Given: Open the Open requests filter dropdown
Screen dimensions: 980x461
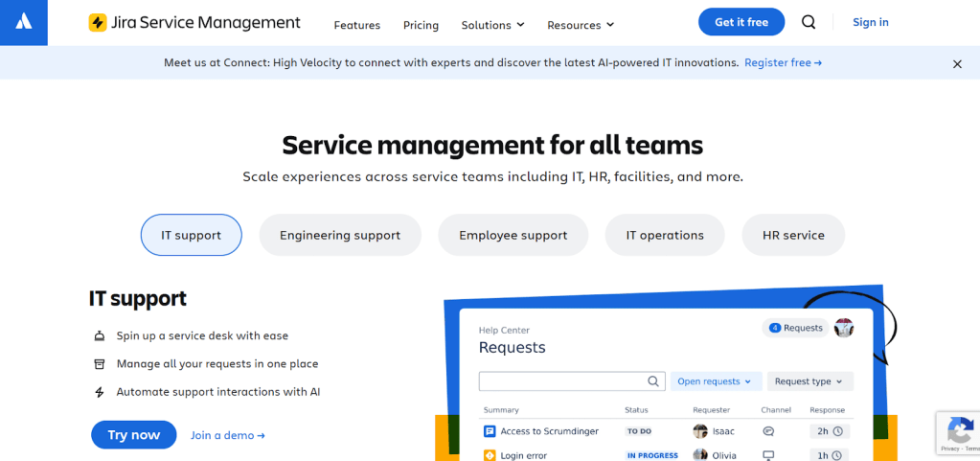Looking at the screenshot, I should click(x=716, y=381).
